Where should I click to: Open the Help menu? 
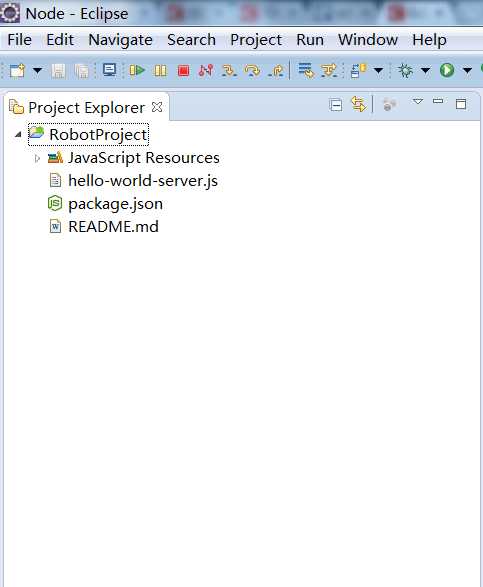click(429, 40)
